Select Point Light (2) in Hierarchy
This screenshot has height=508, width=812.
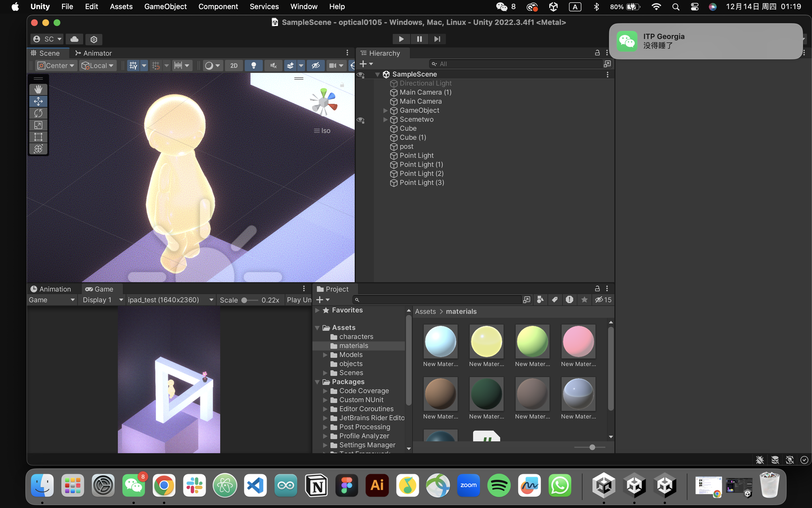pos(421,173)
